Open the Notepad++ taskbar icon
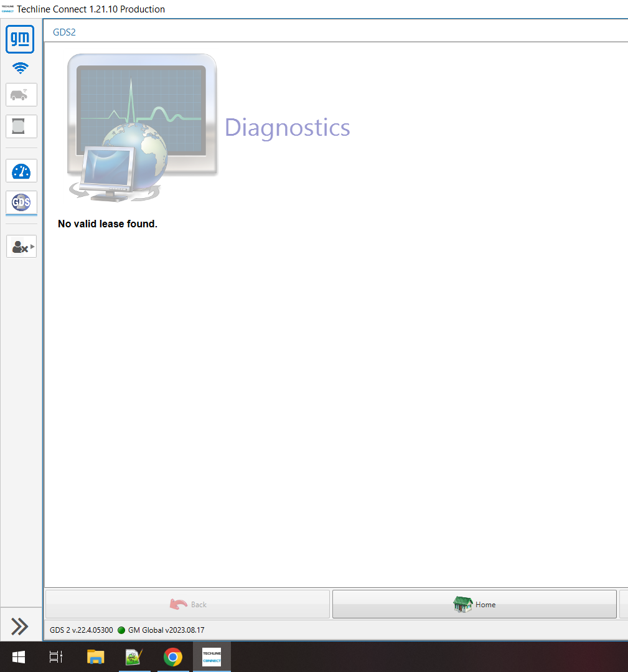The width and height of the screenshot is (628, 672). 134,656
